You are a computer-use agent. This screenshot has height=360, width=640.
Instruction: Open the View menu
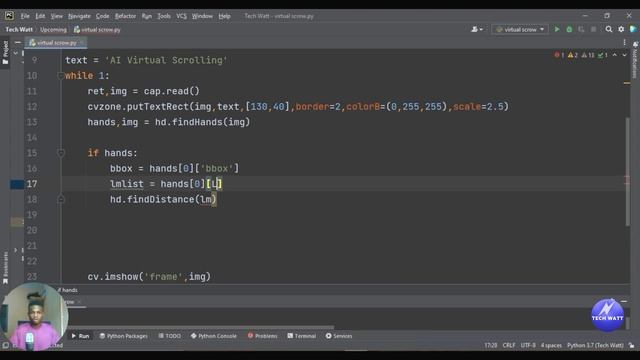click(56, 16)
